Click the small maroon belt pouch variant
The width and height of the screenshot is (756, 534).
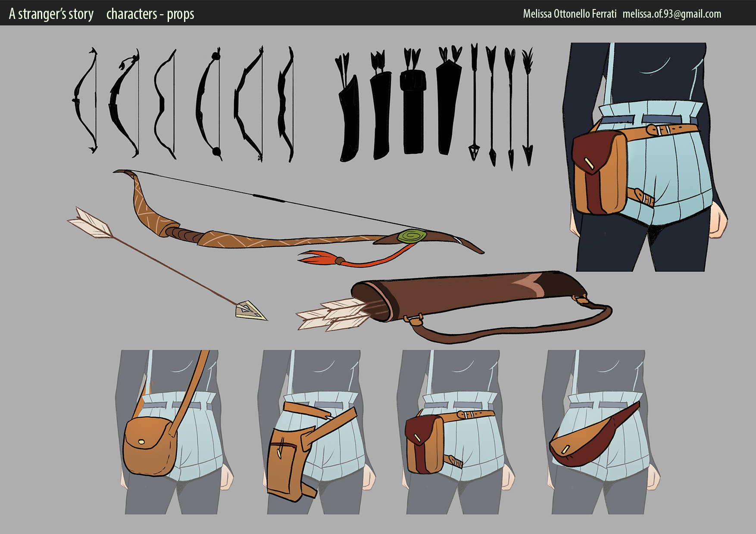point(425,444)
